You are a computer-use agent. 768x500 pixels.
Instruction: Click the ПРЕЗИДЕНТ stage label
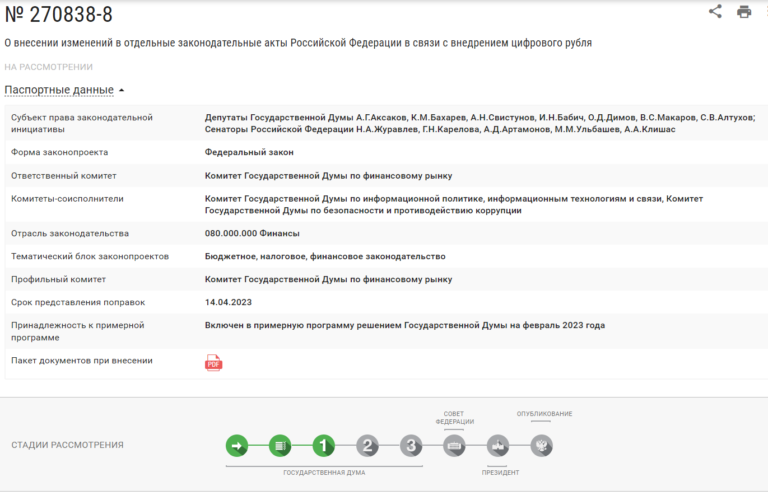500,473
